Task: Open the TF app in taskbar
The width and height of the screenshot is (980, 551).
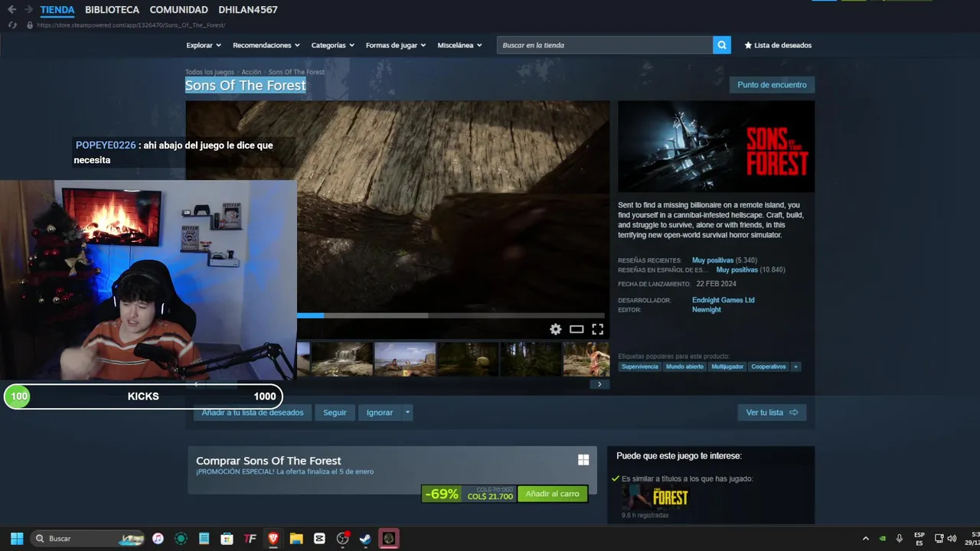Action: coord(250,539)
